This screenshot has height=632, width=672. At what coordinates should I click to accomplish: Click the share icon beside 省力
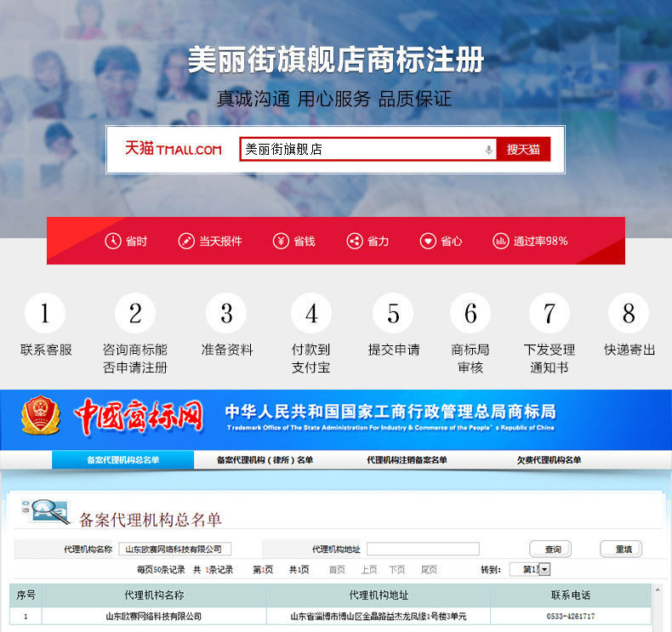pos(355,241)
